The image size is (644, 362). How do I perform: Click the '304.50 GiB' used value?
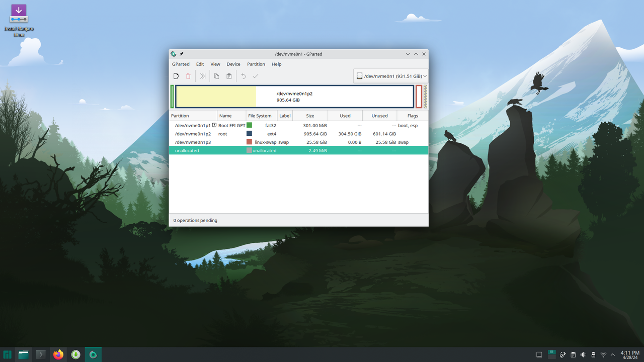coord(350,134)
